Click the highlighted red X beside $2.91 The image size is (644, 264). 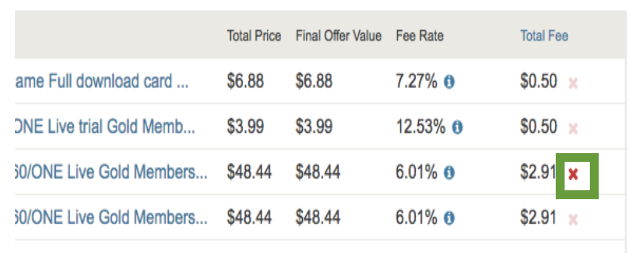pos(573,175)
